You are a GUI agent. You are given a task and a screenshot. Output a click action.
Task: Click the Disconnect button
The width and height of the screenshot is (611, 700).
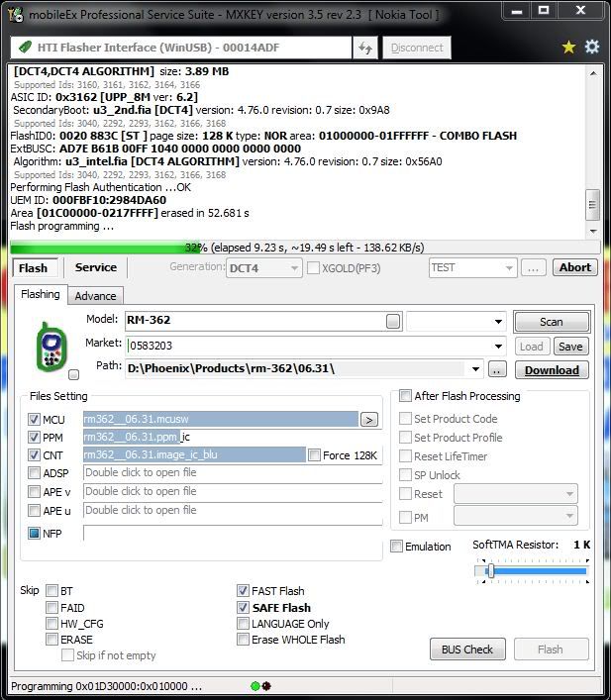(x=417, y=48)
